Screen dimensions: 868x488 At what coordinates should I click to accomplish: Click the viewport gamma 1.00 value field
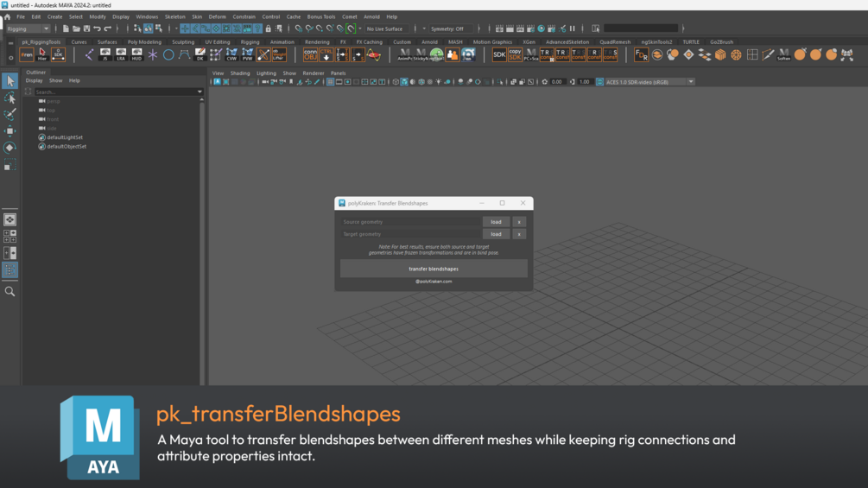coord(585,82)
